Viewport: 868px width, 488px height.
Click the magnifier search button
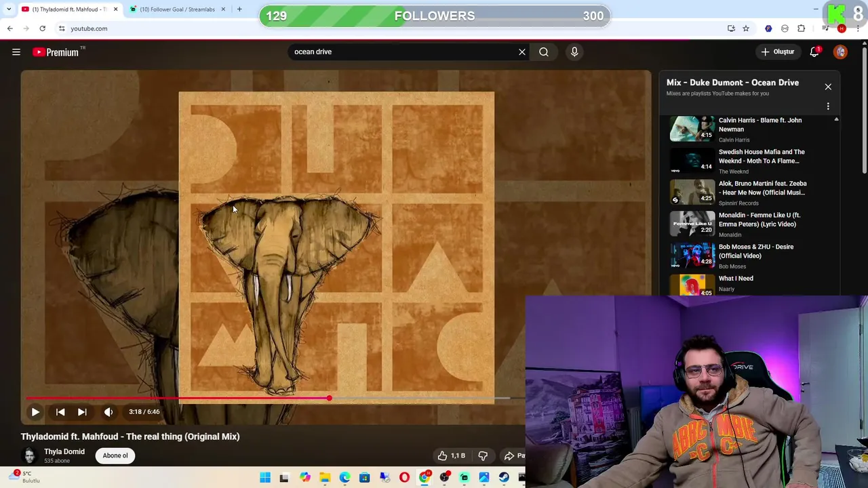544,52
